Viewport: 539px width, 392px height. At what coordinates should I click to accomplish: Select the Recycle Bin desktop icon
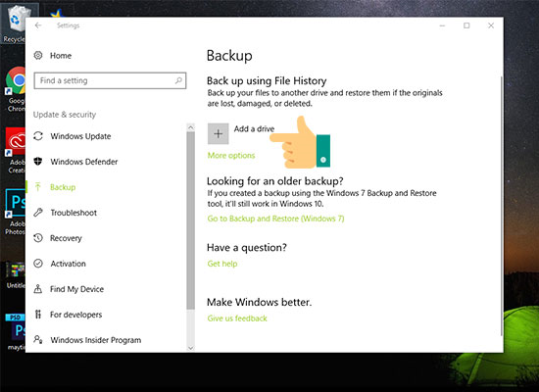tap(14, 24)
